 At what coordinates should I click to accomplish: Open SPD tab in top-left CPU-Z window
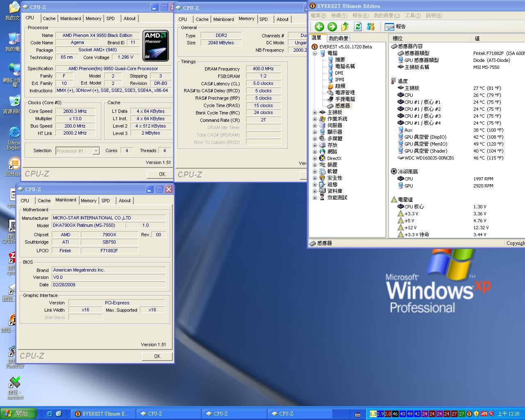[110, 18]
